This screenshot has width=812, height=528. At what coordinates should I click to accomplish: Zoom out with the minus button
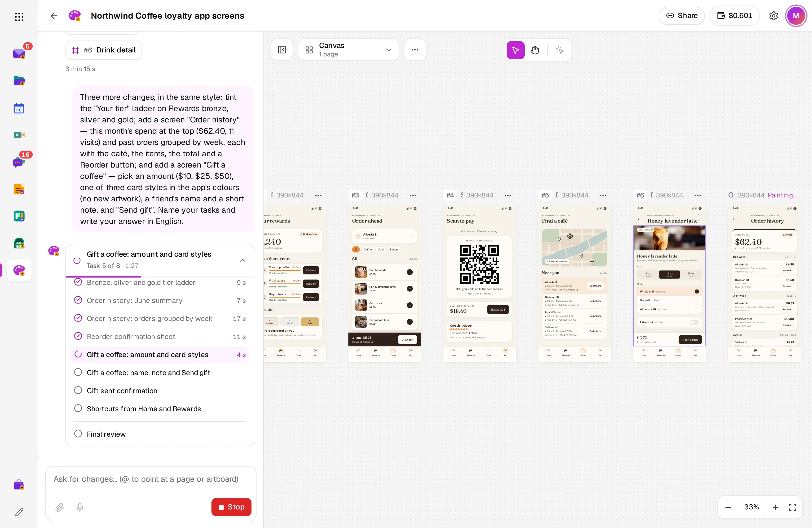click(x=728, y=507)
